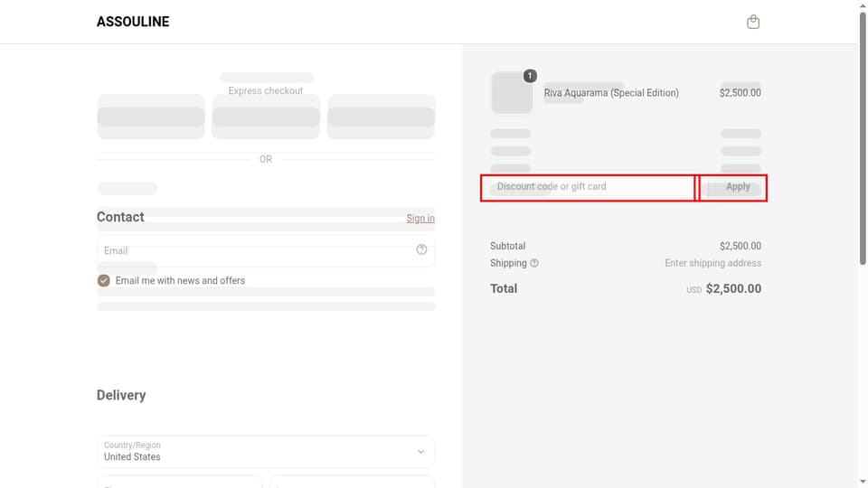Go to the ASSOULINE home logo
Image resolution: width=868 pixels, height=488 pixels.
point(133,22)
